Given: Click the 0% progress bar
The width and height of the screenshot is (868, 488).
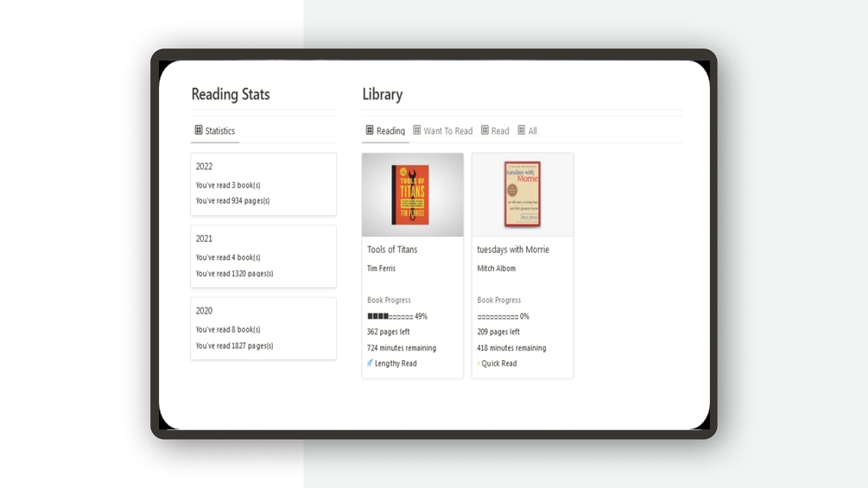Looking at the screenshot, I should pos(497,316).
